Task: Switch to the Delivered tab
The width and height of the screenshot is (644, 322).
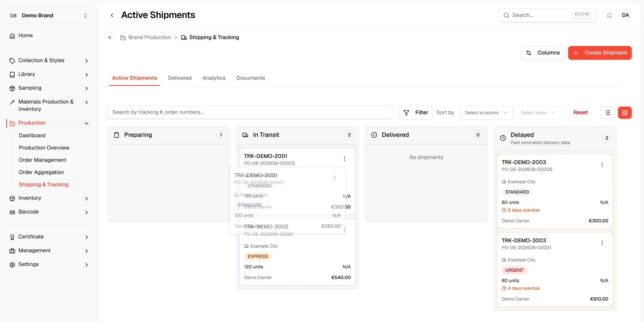Action: 180,78
